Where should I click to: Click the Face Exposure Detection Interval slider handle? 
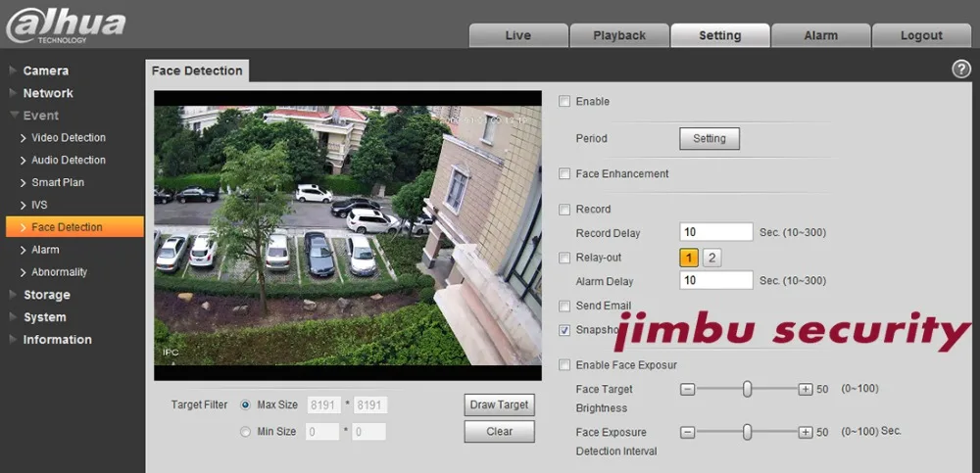[747, 433]
